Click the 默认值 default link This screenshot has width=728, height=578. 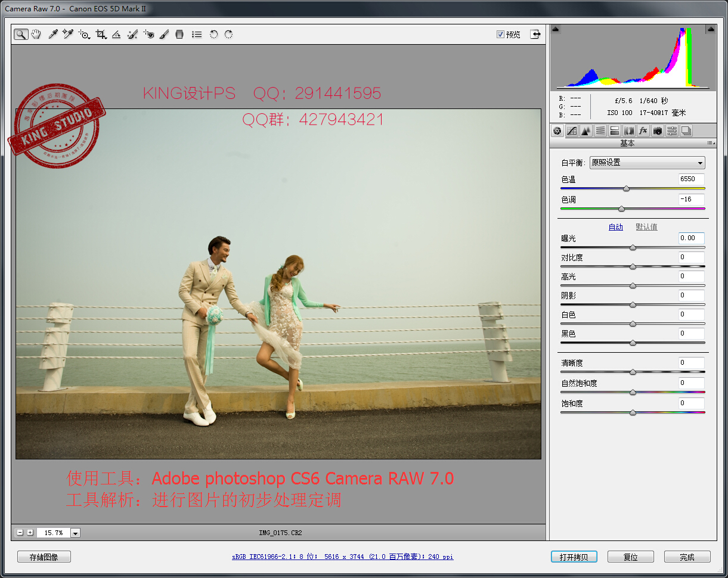click(646, 227)
